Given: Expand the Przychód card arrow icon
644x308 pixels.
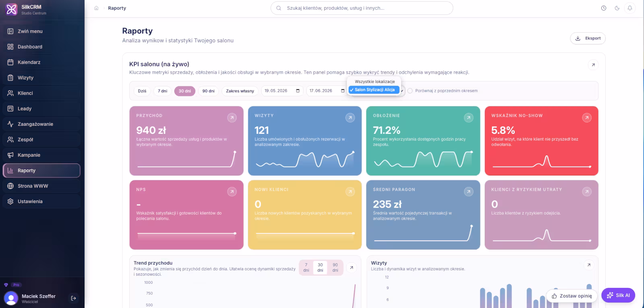Looking at the screenshot, I should point(232,118).
